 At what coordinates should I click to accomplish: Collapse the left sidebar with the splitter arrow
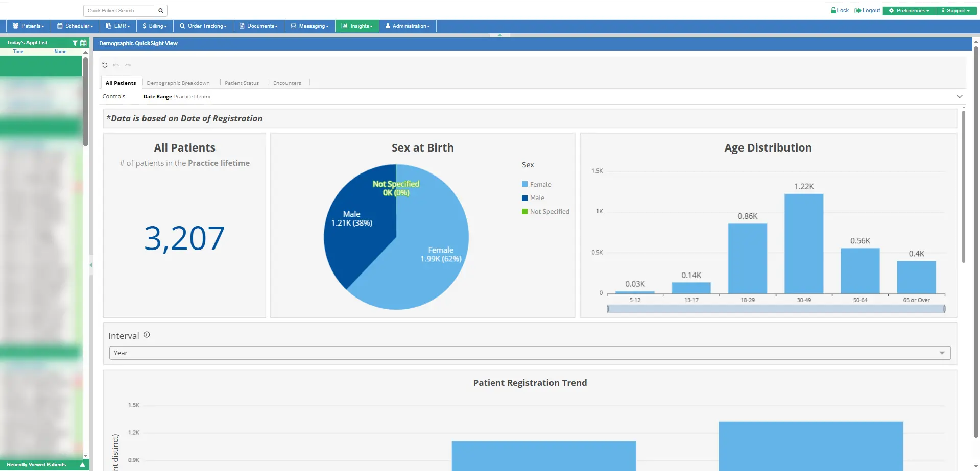91,265
